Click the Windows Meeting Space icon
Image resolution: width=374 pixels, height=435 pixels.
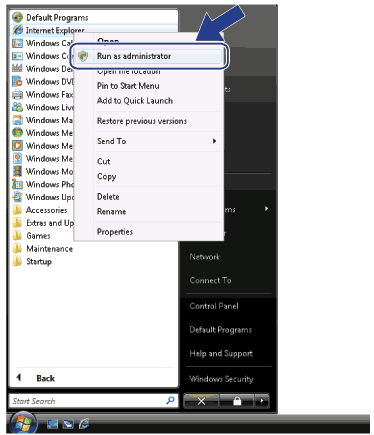[x=17, y=158]
